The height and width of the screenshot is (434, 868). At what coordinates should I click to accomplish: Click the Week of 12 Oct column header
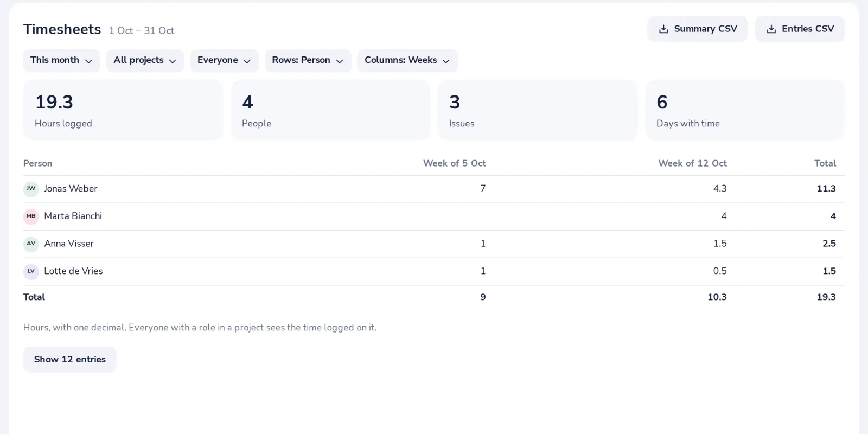[x=692, y=163]
